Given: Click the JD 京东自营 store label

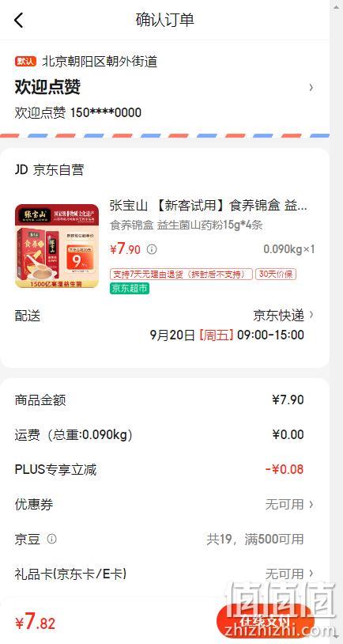Looking at the screenshot, I should click(x=49, y=169).
